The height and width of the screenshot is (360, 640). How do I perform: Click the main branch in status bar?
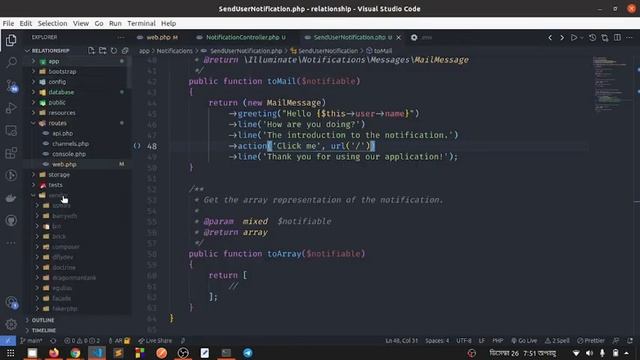click(31, 340)
